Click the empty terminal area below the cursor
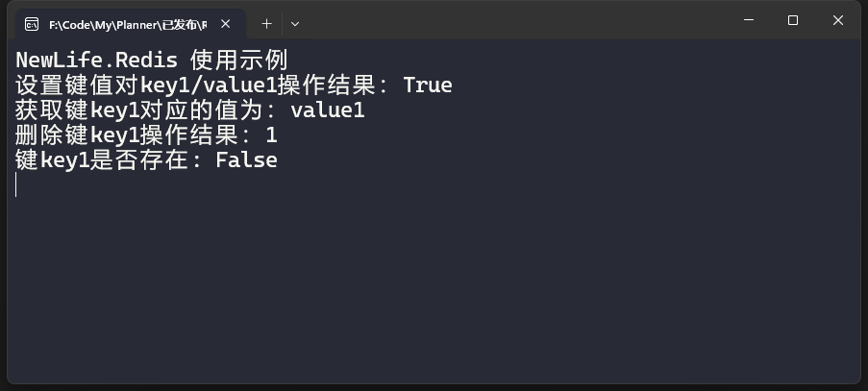Viewport: 868px width, 391px height. pyautogui.click(x=433, y=288)
